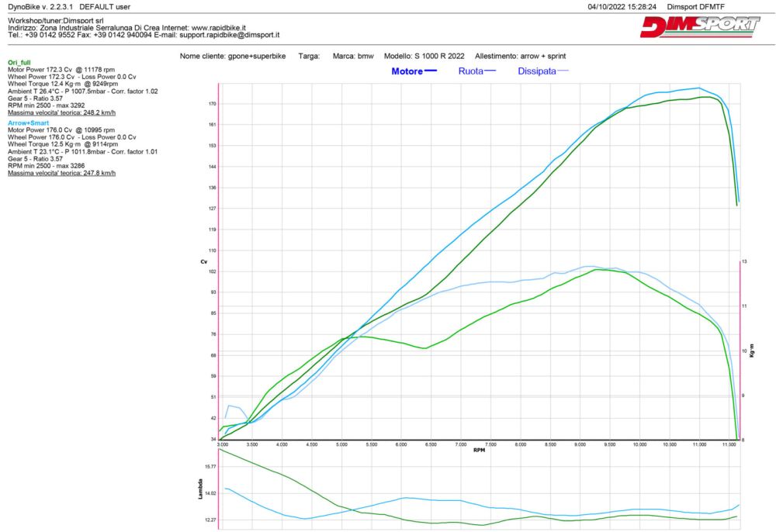Click the support.rapidbike@dimsport.it email address
Image resolution: width=776 pixels, height=532 pixels.
pos(229,35)
